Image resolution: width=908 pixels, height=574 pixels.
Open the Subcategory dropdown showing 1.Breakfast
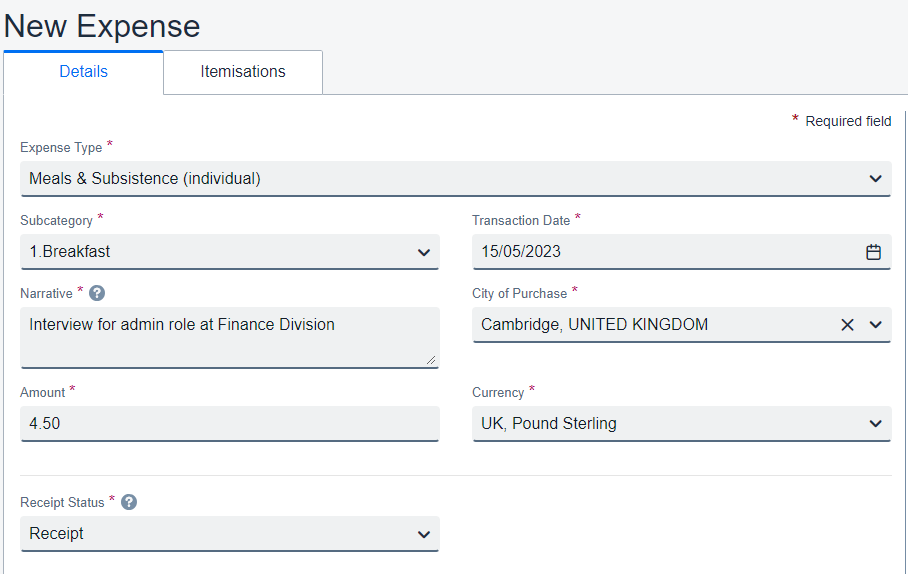tap(229, 252)
